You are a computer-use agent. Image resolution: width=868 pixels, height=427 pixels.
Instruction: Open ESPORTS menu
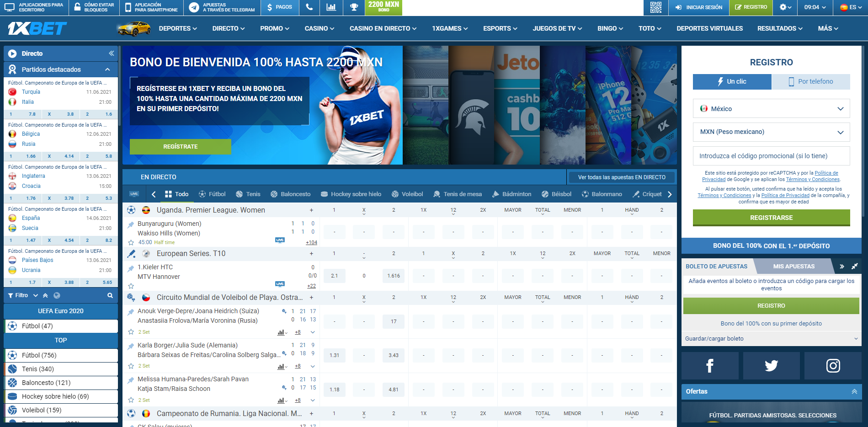500,28
